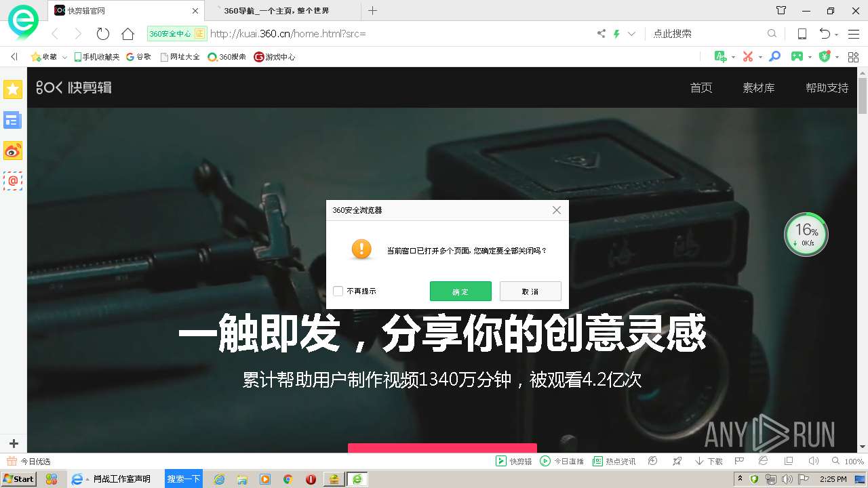Open the 谷歌 bookmark
868x488 pixels.
[138, 57]
